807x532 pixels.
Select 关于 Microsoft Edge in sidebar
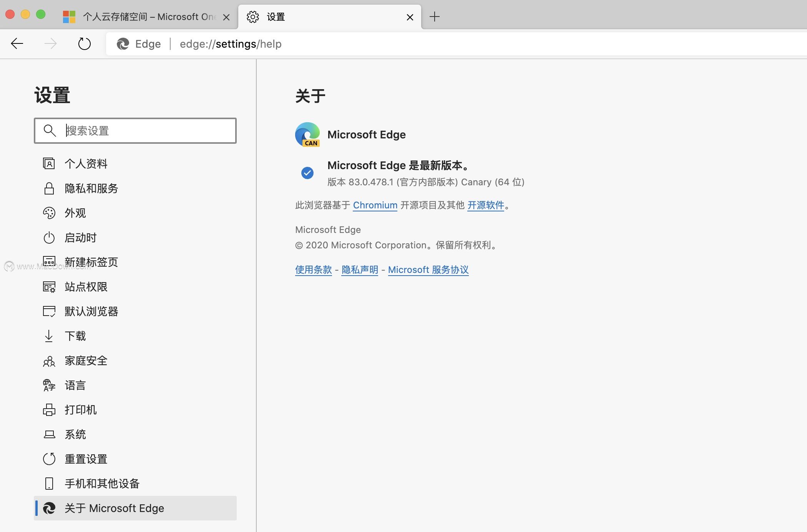click(135, 508)
